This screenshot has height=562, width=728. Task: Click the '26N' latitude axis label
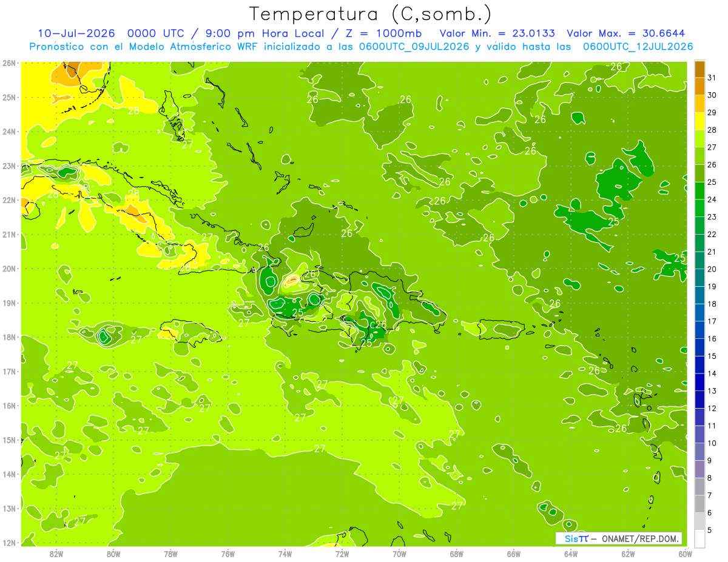[10, 62]
